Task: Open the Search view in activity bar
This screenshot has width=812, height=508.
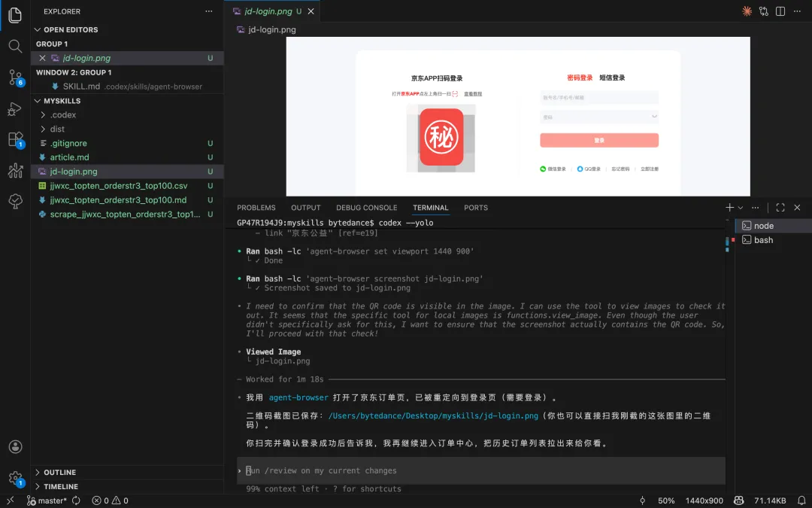Action: pos(15,46)
